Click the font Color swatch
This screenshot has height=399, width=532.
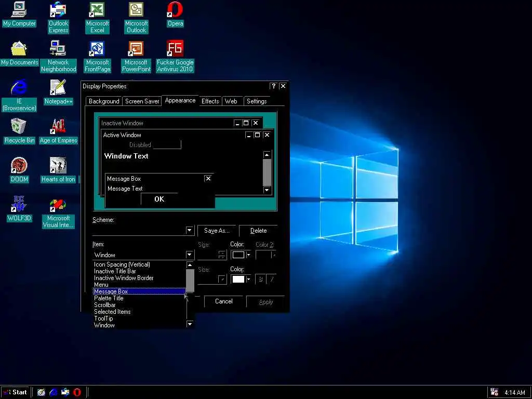[x=238, y=279]
